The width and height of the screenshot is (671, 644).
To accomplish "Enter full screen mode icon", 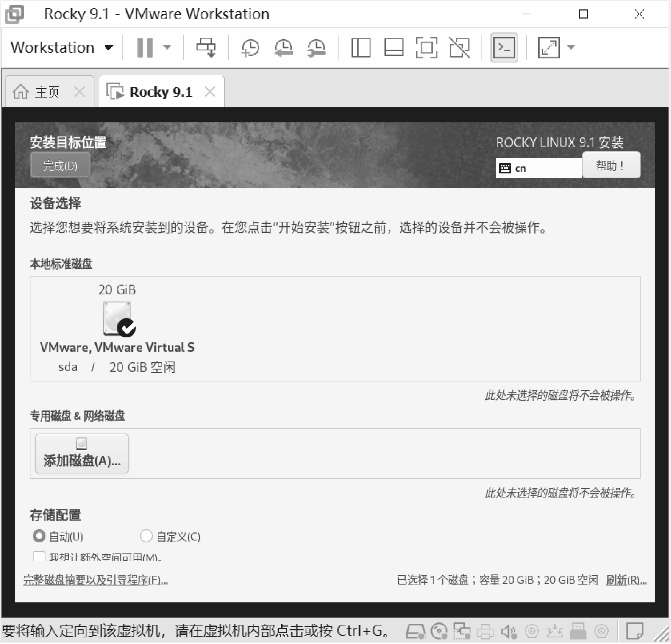I will [426, 47].
